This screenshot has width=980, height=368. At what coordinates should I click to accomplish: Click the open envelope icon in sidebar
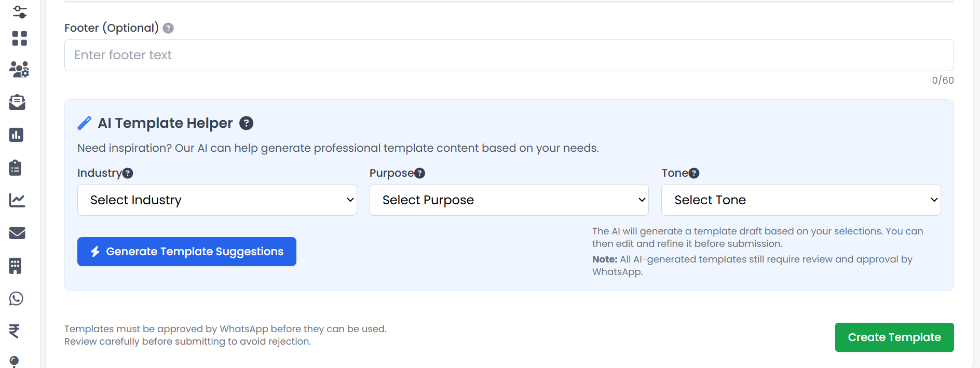[17, 102]
